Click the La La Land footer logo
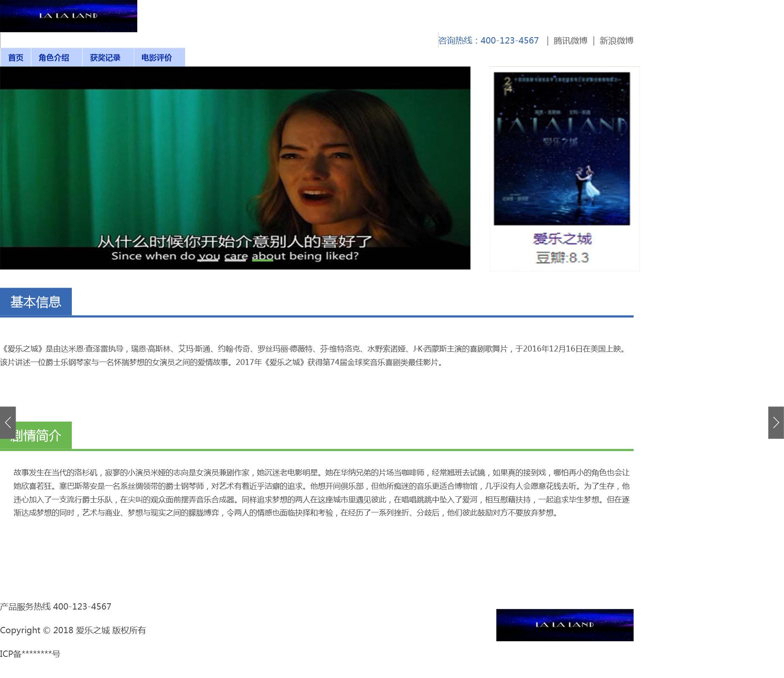Image resolution: width=784 pixels, height=678 pixels. [x=564, y=625]
